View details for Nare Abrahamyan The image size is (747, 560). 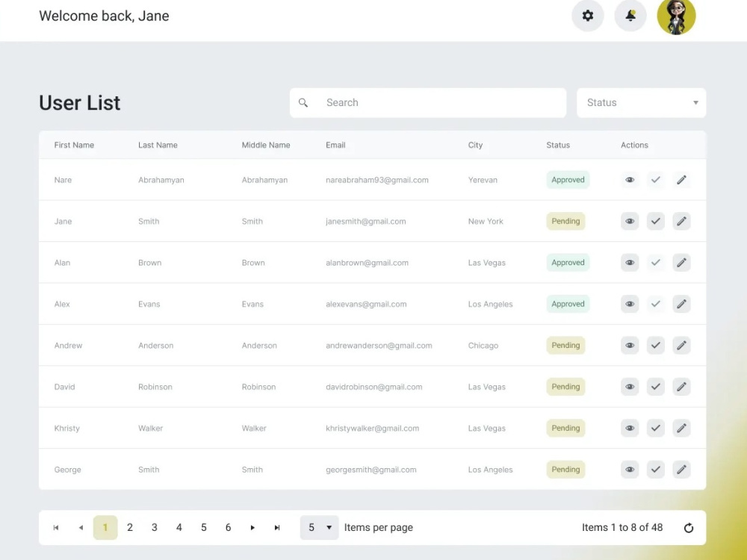(630, 179)
